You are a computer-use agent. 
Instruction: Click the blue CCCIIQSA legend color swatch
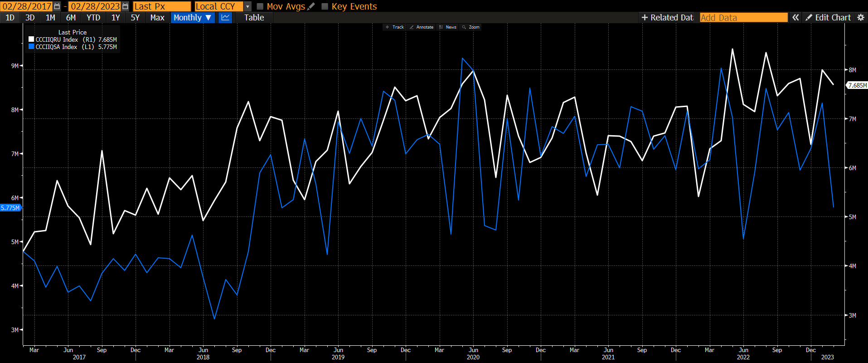[x=31, y=47]
